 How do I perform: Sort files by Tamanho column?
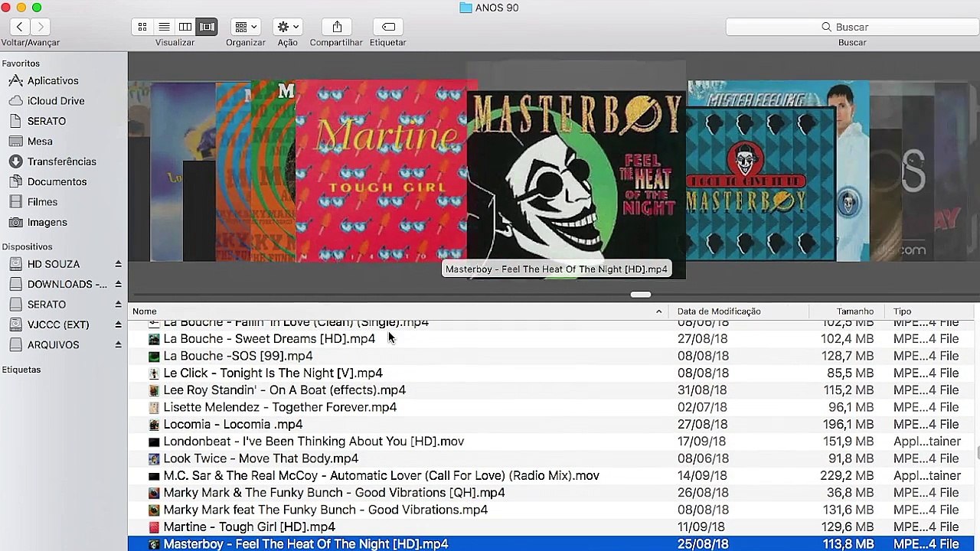tap(854, 311)
